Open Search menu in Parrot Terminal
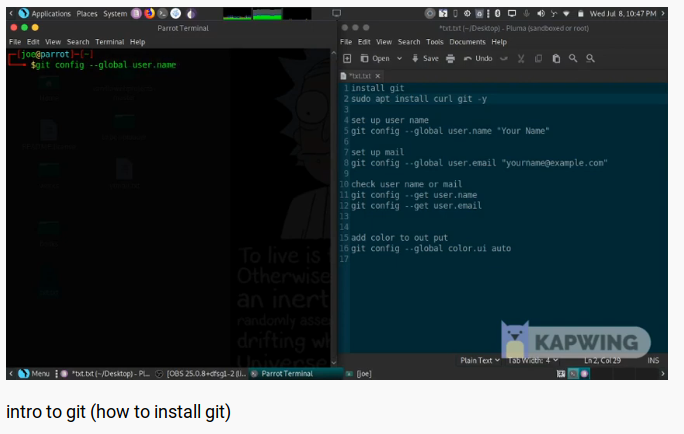The height and width of the screenshot is (434, 684). (x=78, y=42)
